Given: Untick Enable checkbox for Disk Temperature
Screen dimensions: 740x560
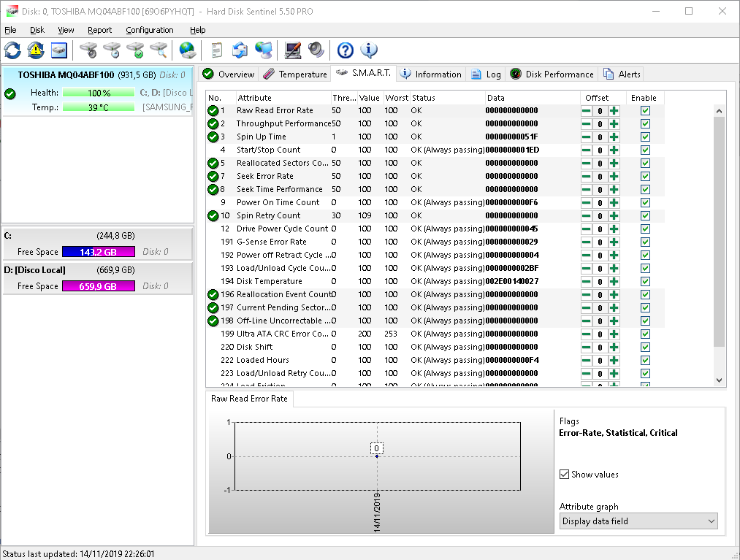Looking at the screenshot, I should 645,282.
